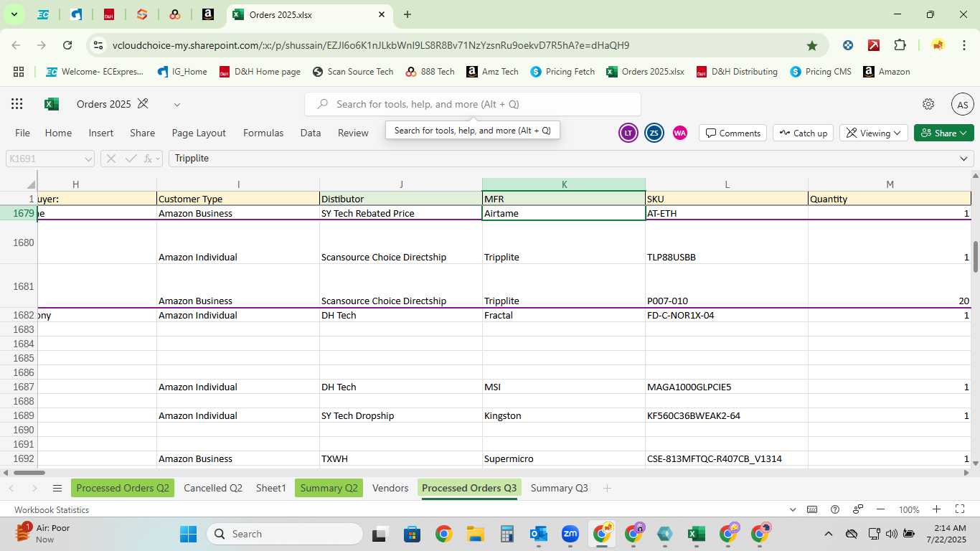Click the green Share button

coord(943,133)
